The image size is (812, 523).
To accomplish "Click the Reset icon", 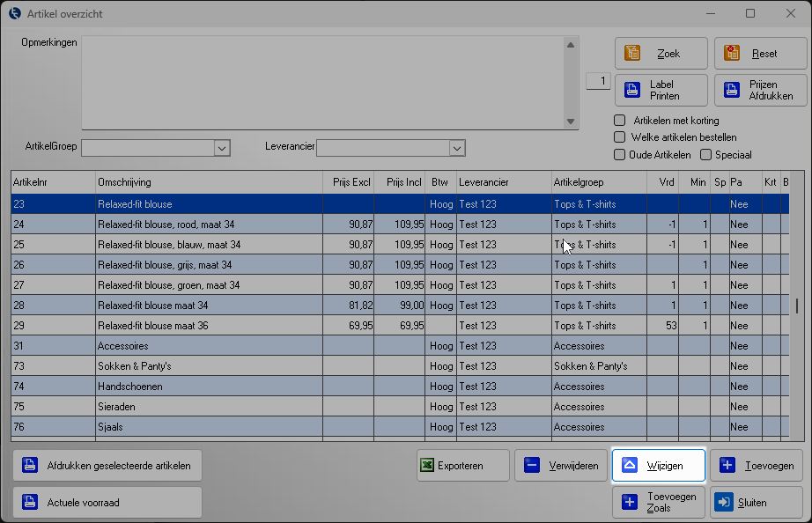I will pos(732,53).
